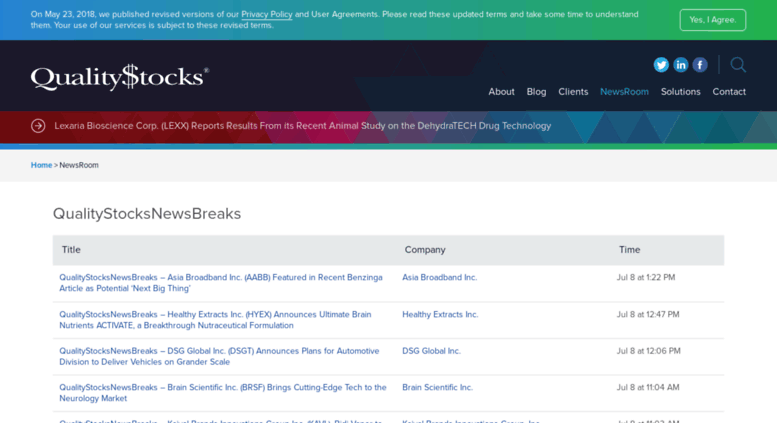
Task: Click NewsRoom breadcrumb text
Action: [79, 165]
